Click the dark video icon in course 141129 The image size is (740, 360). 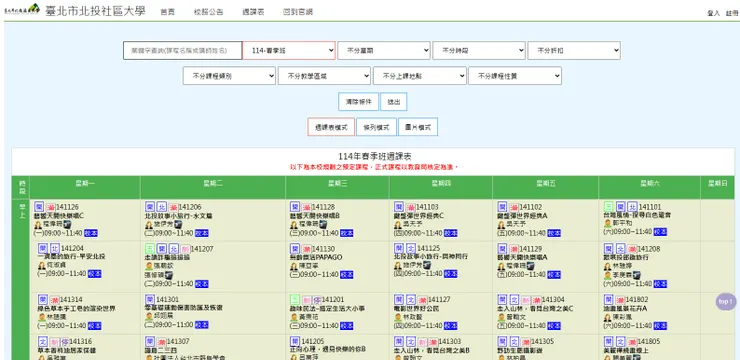tap(530, 266)
